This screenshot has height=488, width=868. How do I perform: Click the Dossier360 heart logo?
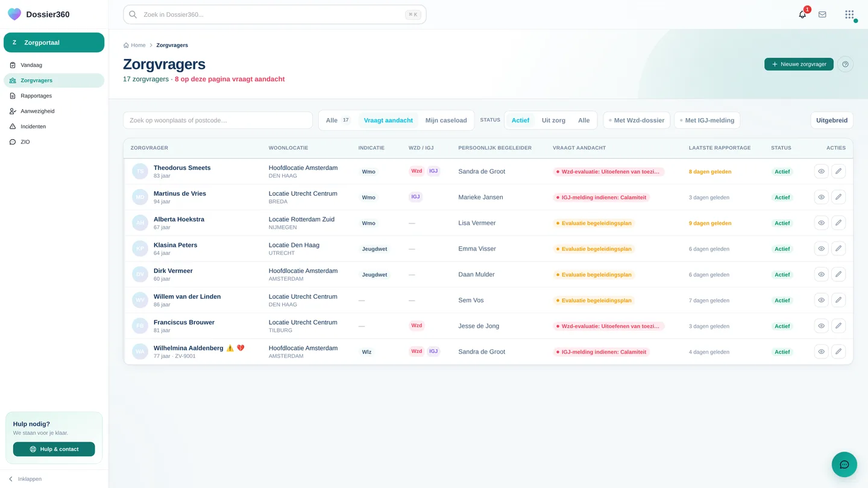tap(14, 14)
